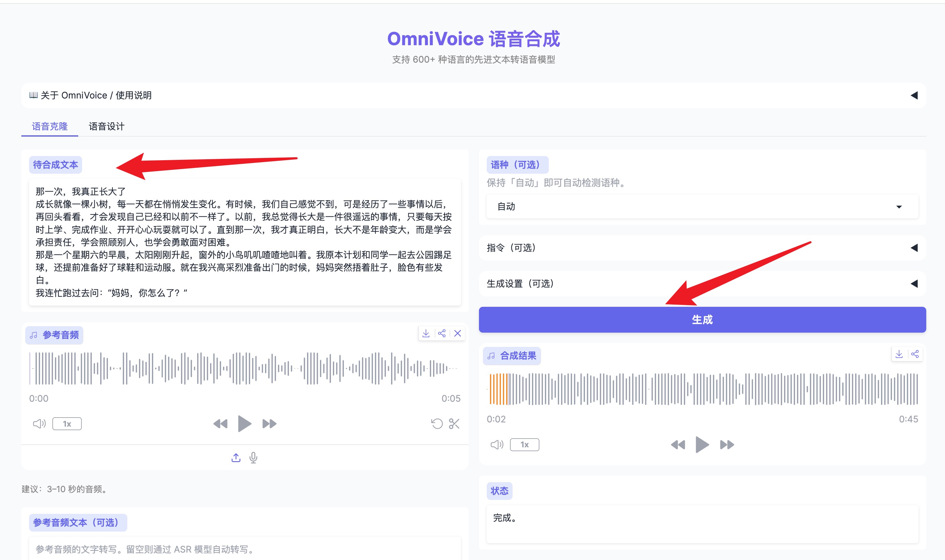Reset reference audio with undo icon
The height and width of the screenshot is (560, 945).
(x=437, y=424)
